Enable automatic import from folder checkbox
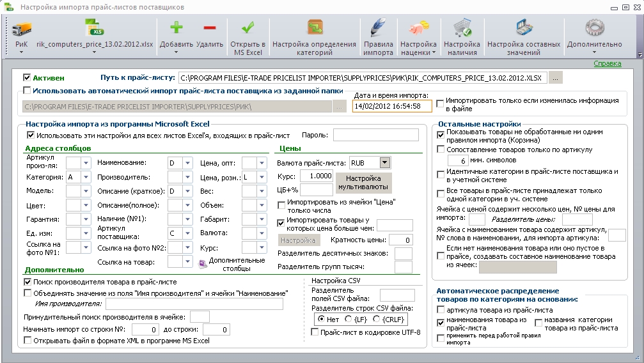This screenshot has width=644, height=363. point(27,90)
